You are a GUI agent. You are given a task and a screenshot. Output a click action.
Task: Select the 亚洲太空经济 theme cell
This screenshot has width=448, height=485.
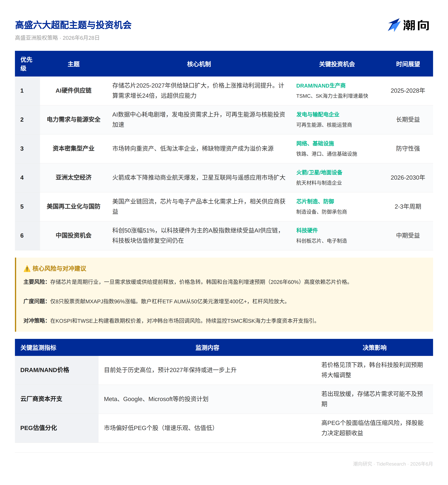point(73,178)
